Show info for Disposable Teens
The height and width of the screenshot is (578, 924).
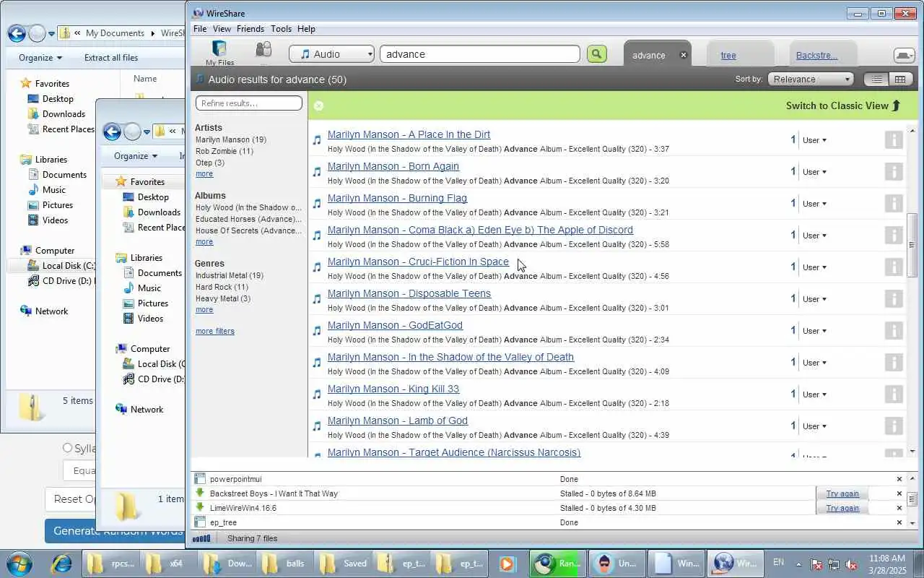click(x=894, y=299)
